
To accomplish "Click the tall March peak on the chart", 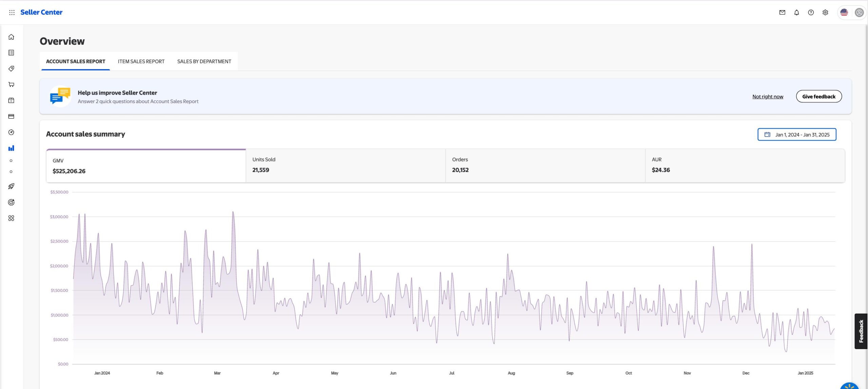I will (233, 213).
